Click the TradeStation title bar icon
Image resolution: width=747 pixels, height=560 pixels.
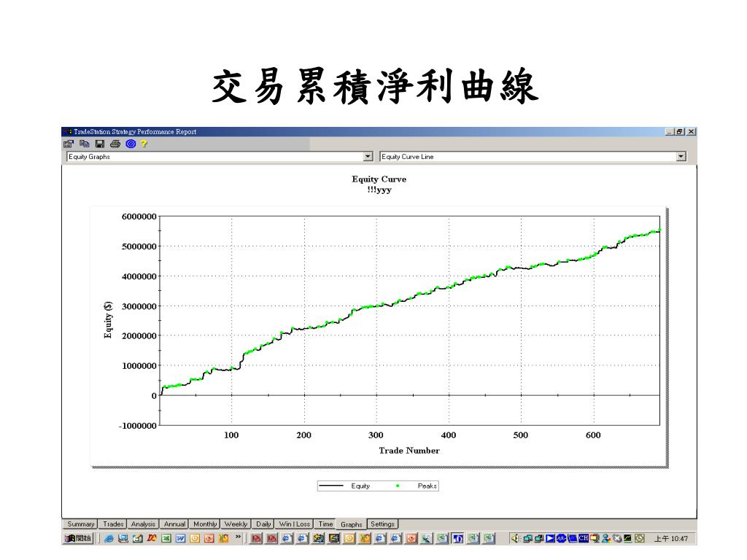point(67,131)
